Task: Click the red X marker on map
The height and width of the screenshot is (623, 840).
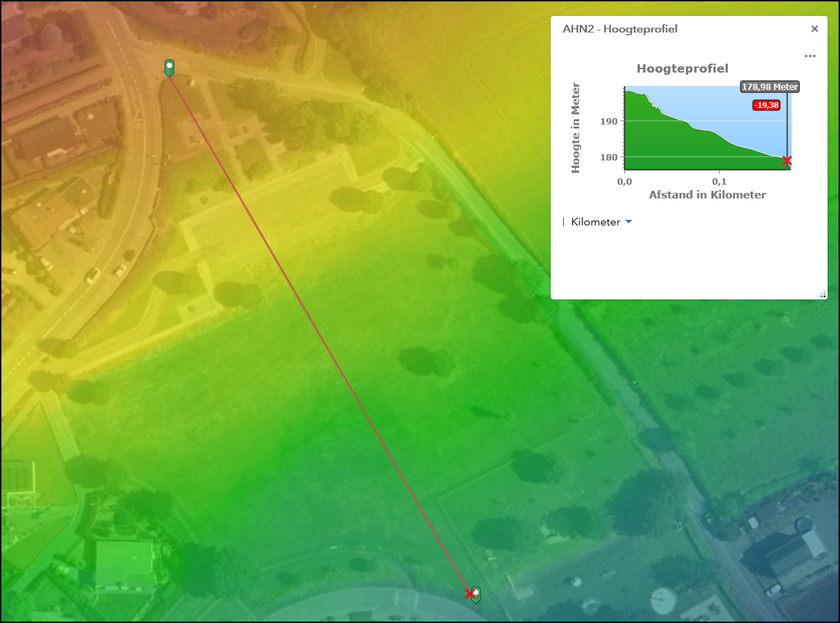Action: tap(470, 593)
